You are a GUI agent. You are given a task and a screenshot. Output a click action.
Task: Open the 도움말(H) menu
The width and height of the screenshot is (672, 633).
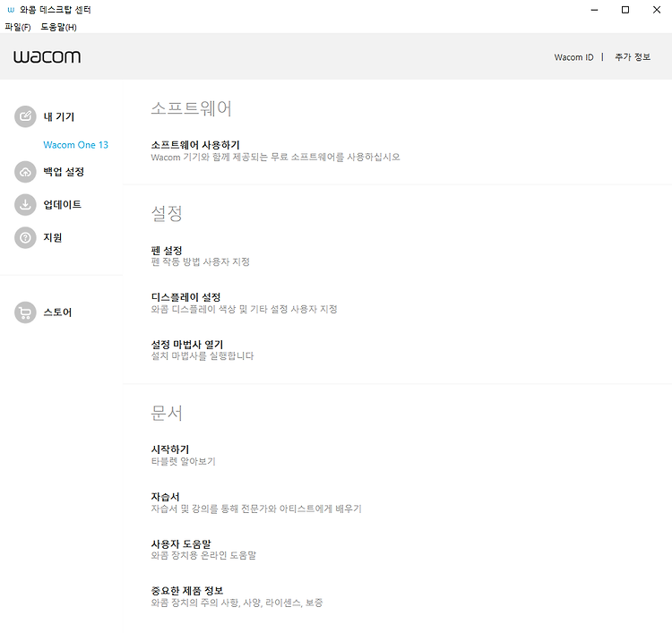pyautogui.click(x=58, y=27)
